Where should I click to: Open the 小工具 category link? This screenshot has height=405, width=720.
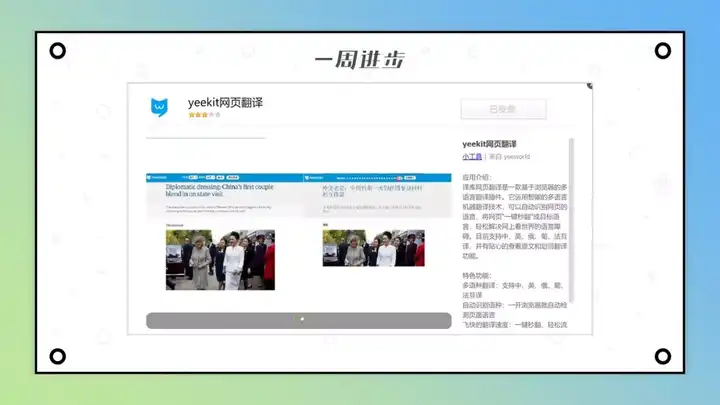pyautogui.click(x=472, y=157)
